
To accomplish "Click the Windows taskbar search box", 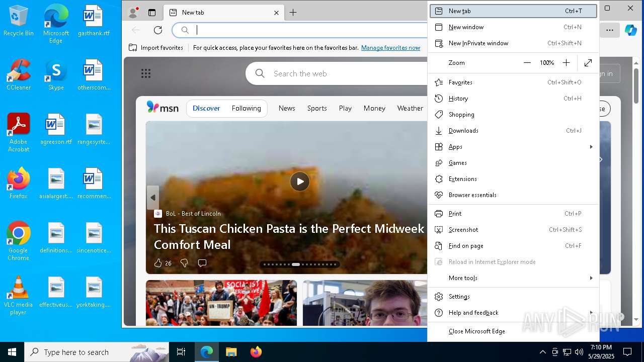I will 97,352.
